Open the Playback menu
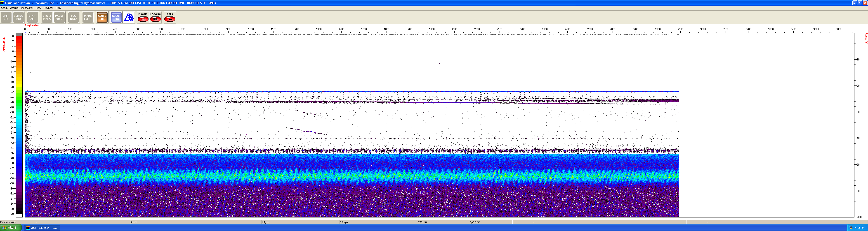This screenshot has height=231, width=868. pyautogui.click(x=48, y=8)
